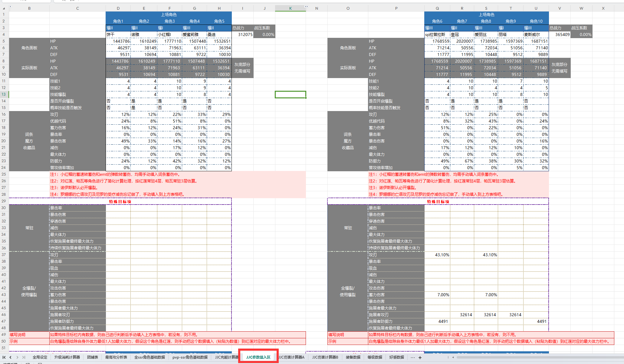
Task: Select row 13 header
Action: coord(4,94)
